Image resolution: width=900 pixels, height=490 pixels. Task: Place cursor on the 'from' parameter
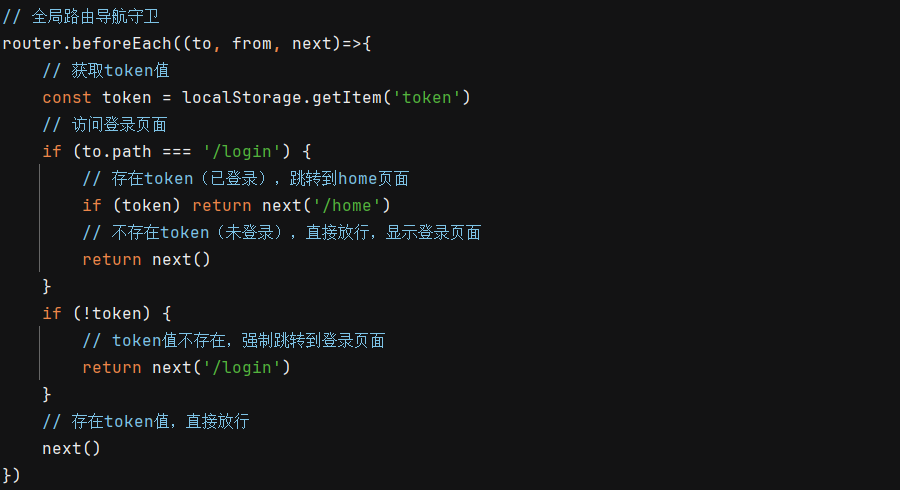252,44
